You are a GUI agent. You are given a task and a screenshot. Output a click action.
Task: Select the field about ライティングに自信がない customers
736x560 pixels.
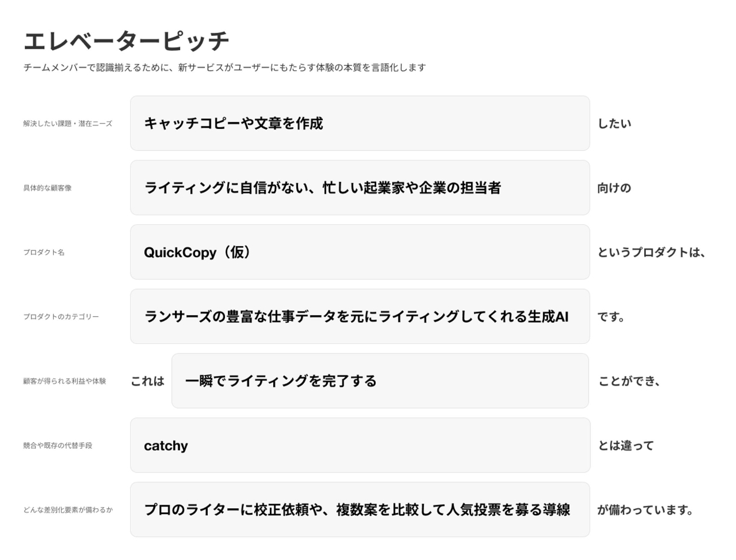359,188
